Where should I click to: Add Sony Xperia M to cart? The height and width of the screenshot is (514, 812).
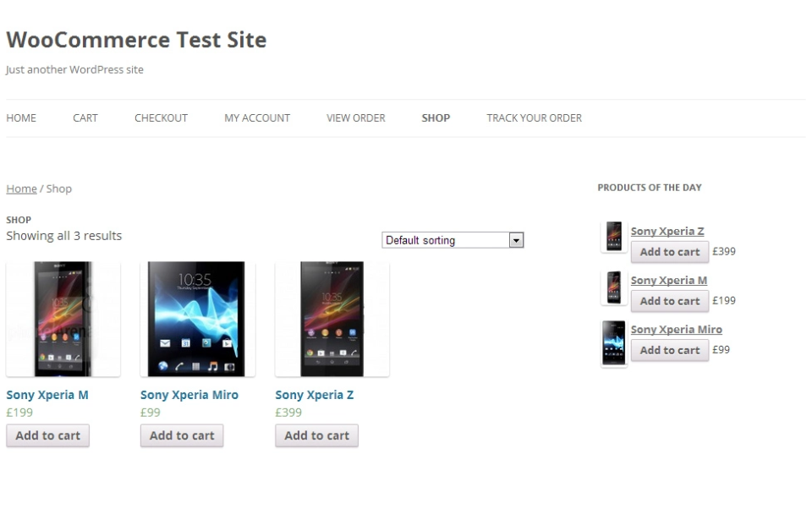[47, 435]
